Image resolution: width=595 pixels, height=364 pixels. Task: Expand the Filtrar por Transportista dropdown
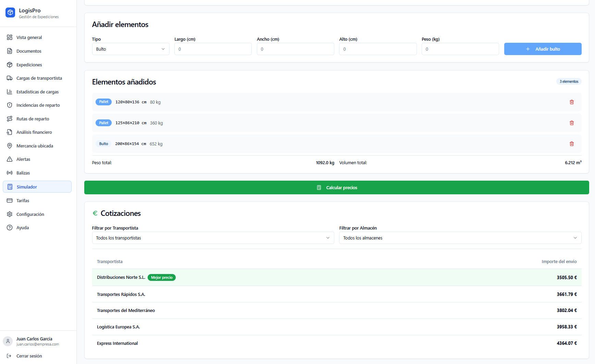(213, 238)
